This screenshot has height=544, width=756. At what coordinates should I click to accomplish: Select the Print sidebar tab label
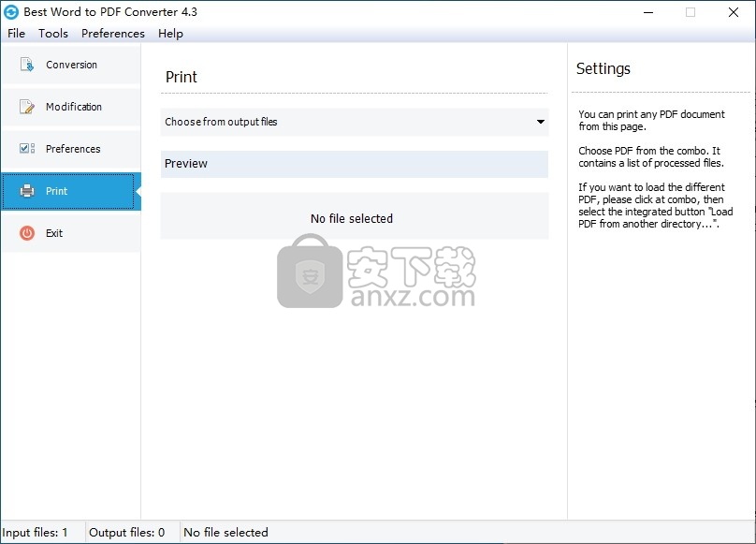pos(56,191)
